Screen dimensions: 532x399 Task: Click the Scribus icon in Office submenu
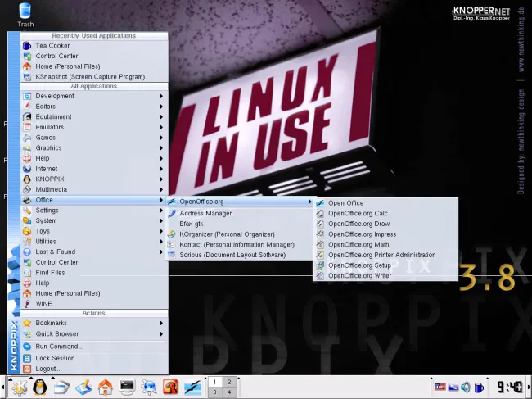[172, 255]
